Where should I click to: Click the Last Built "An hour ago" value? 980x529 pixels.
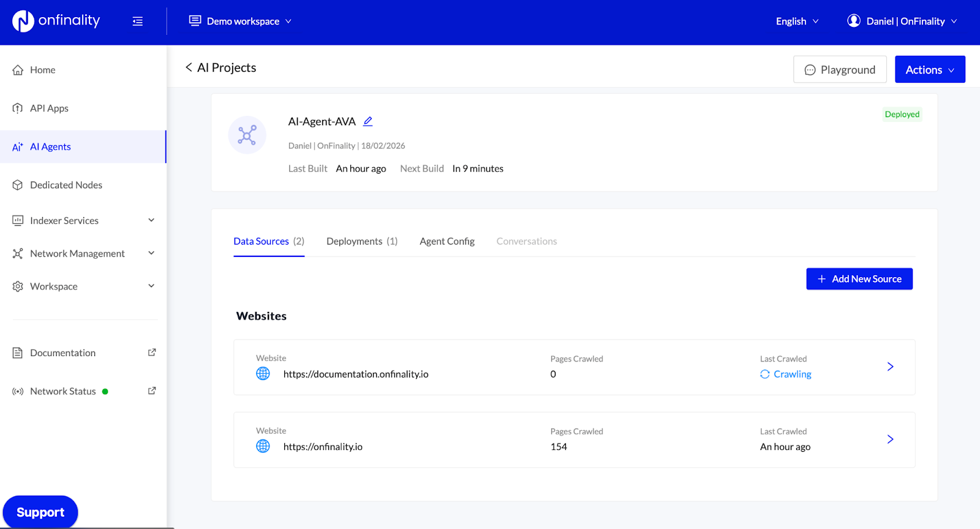tap(361, 169)
